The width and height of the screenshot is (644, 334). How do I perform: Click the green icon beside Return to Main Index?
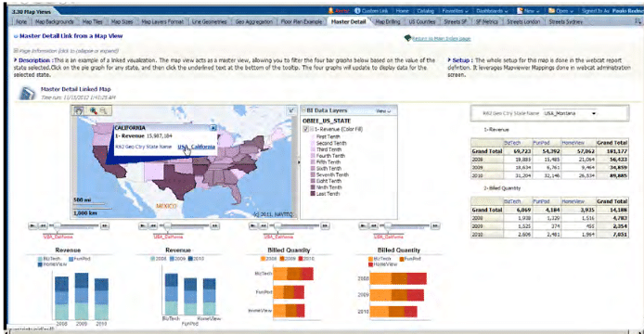(x=407, y=38)
